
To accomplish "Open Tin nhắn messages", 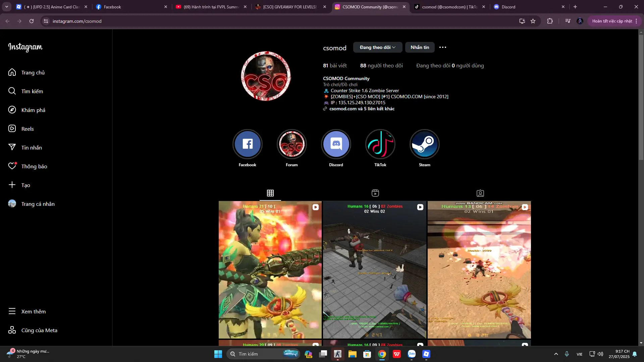I will click(25, 147).
